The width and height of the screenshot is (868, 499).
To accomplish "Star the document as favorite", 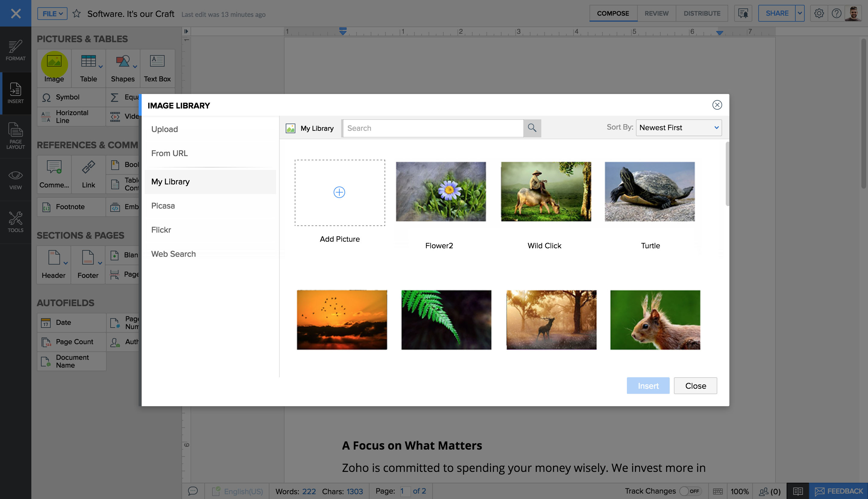I will (77, 14).
